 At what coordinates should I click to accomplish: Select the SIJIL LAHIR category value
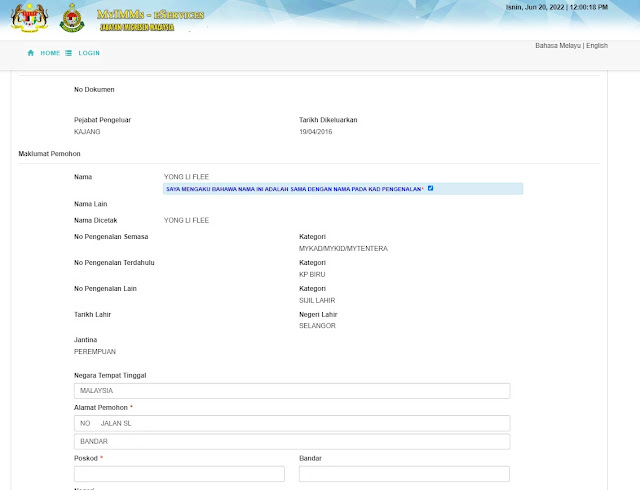click(317, 301)
